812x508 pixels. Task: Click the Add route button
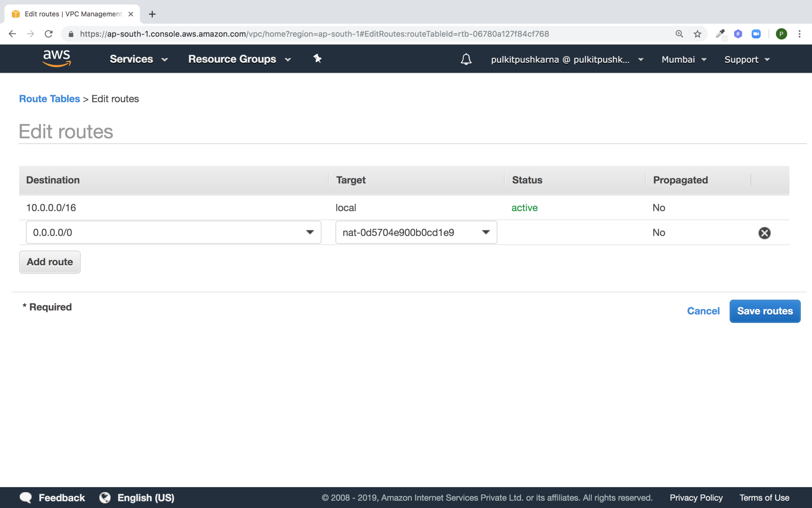(x=50, y=262)
